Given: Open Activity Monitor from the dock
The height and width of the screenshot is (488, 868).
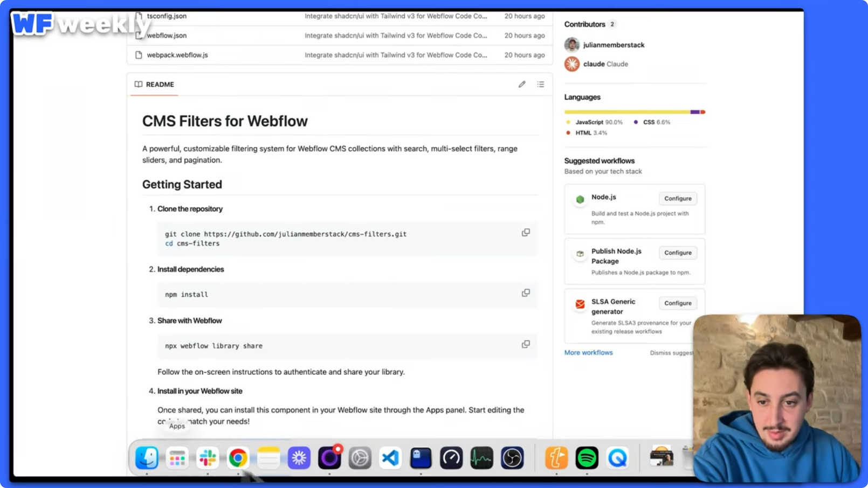Looking at the screenshot, I should (x=481, y=458).
